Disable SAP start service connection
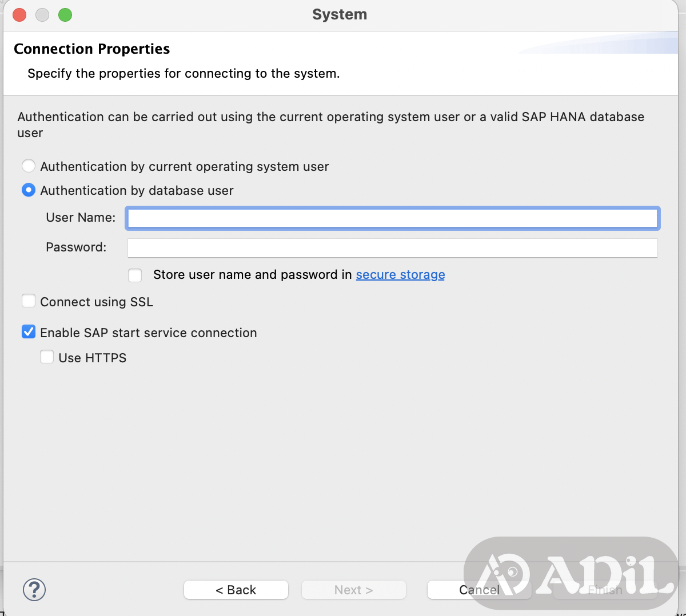686x616 pixels. pos(29,332)
